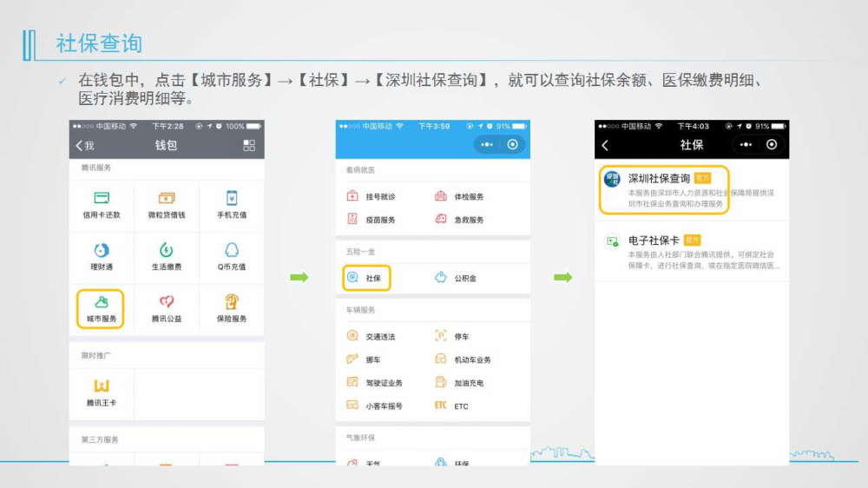Viewport: 868px width, 488px height.
Task: Open Q币充值 recharge
Action: (x=232, y=256)
